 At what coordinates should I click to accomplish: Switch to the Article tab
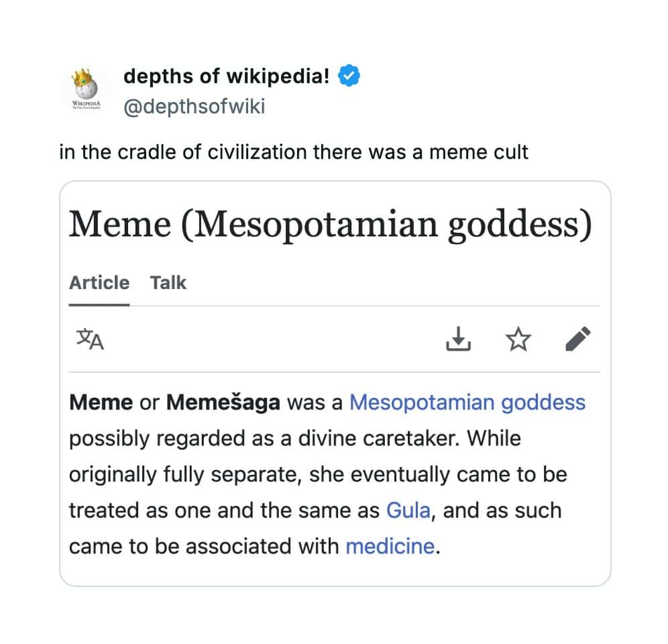point(99,283)
